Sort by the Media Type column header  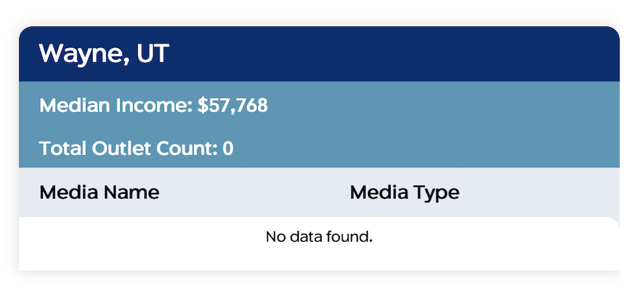tap(404, 193)
